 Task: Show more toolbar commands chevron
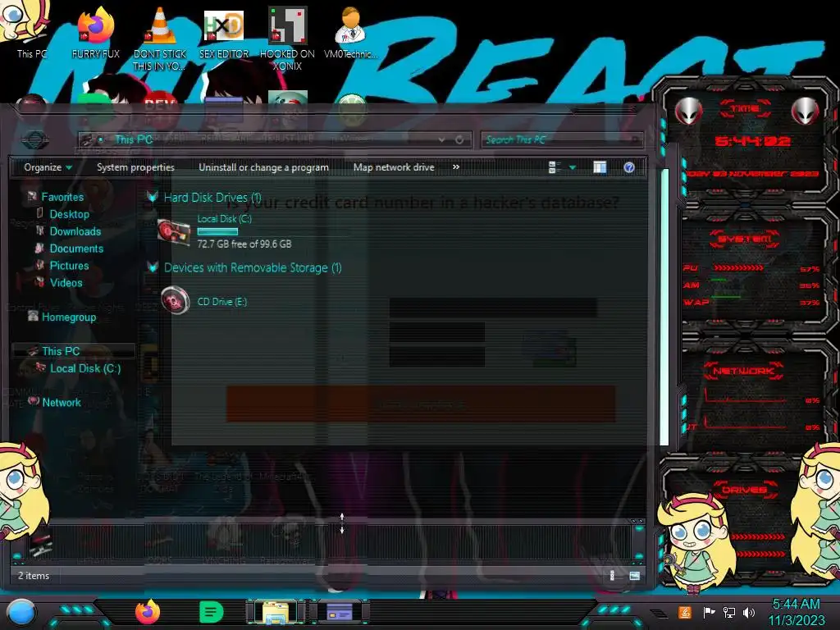456,167
